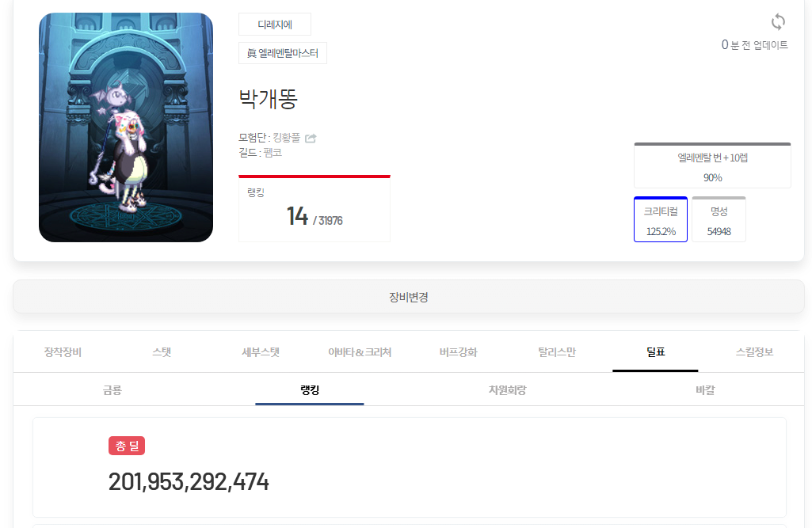Viewport: 812px width, 528px height.
Task: Select the 차원회랑 sub-tab
Action: (508, 389)
